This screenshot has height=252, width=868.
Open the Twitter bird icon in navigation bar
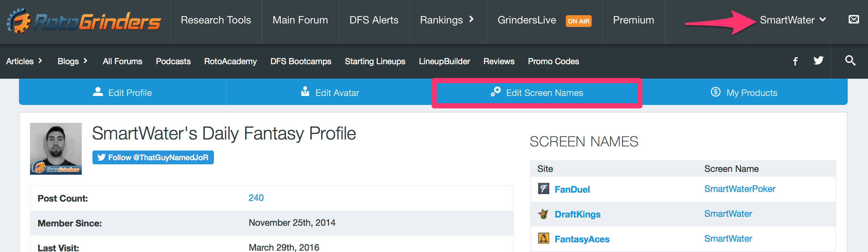point(818,61)
